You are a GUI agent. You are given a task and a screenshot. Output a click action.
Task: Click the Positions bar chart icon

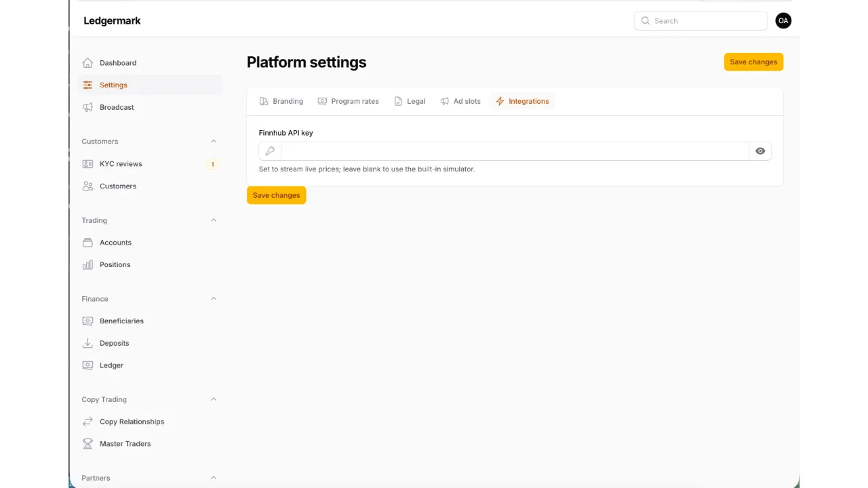point(87,265)
